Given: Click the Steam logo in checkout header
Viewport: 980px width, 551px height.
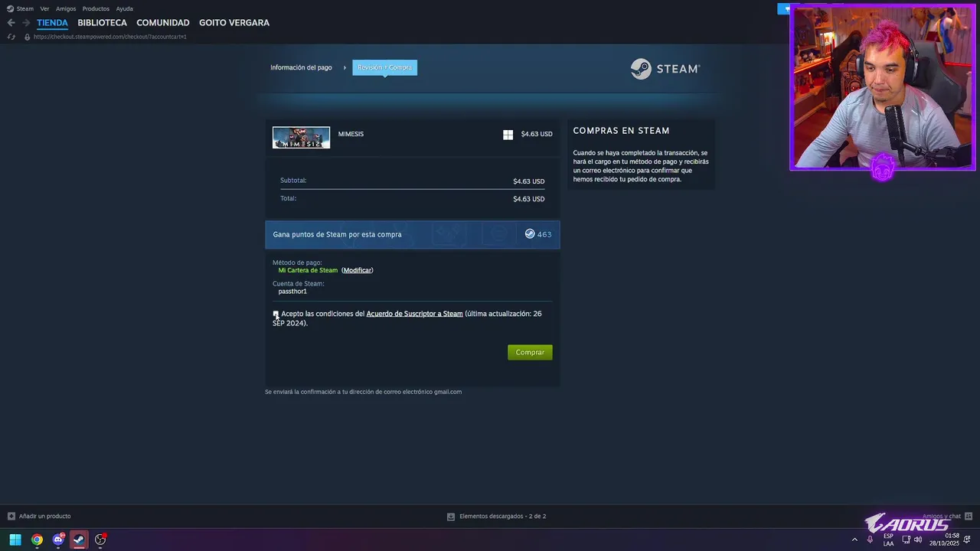Looking at the screenshot, I should pos(665,69).
